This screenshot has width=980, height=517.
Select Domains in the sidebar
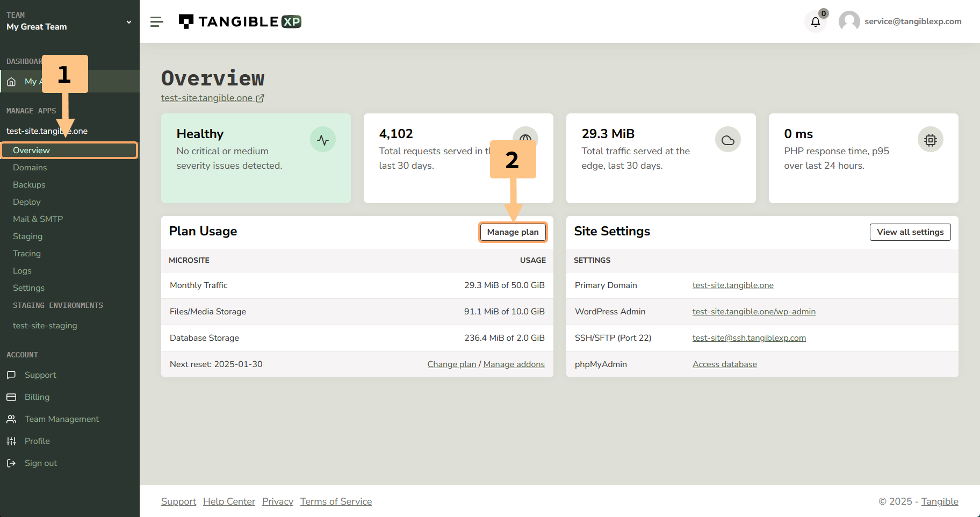30,168
